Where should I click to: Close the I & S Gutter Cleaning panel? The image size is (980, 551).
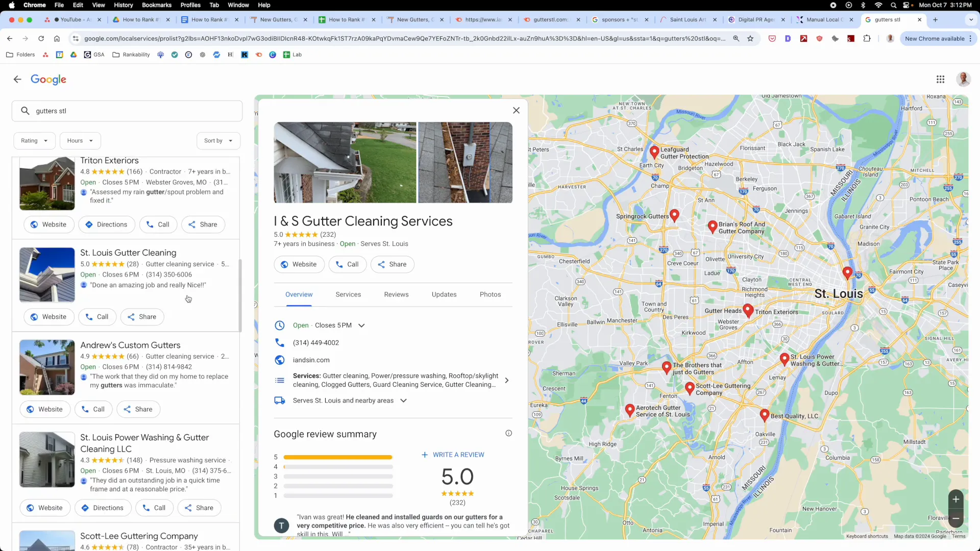[516, 110]
